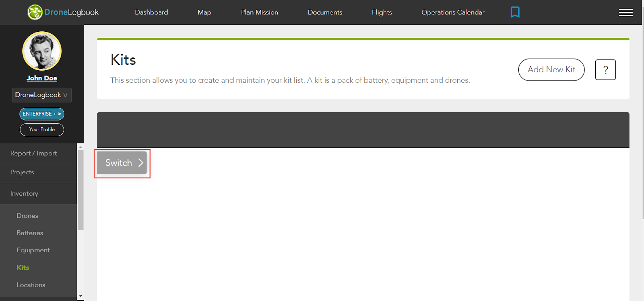Image resolution: width=644 pixels, height=301 pixels.
Task: Expand Projects section
Action: (38, 172)
